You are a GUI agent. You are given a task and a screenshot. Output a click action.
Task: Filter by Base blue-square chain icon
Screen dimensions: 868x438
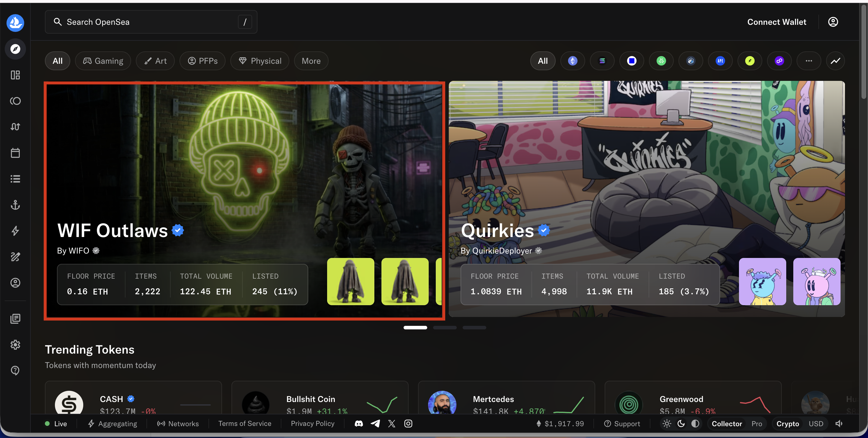(632, 61)
